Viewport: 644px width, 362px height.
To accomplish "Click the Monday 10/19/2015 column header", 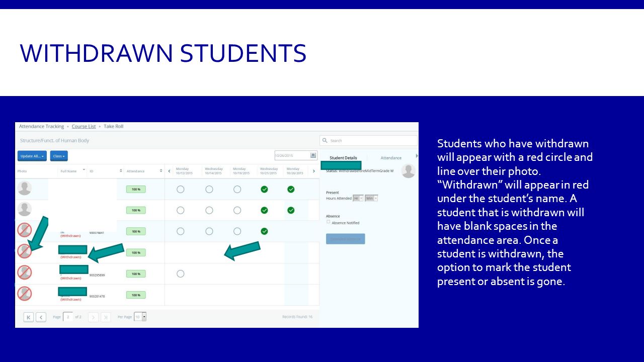I will pyautogui.click(x=241, y=171).
